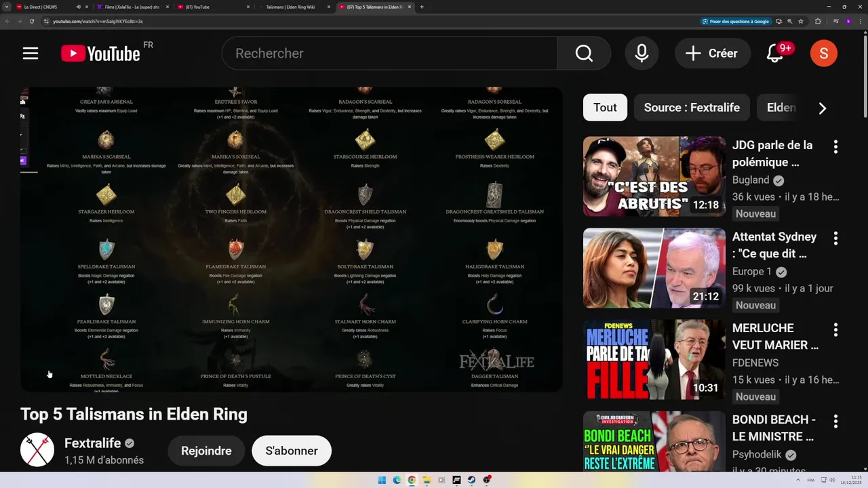The height and width of the screenshot is (488, 868).
Task: Open the Windows Start menu
Action: coord(382,480)
